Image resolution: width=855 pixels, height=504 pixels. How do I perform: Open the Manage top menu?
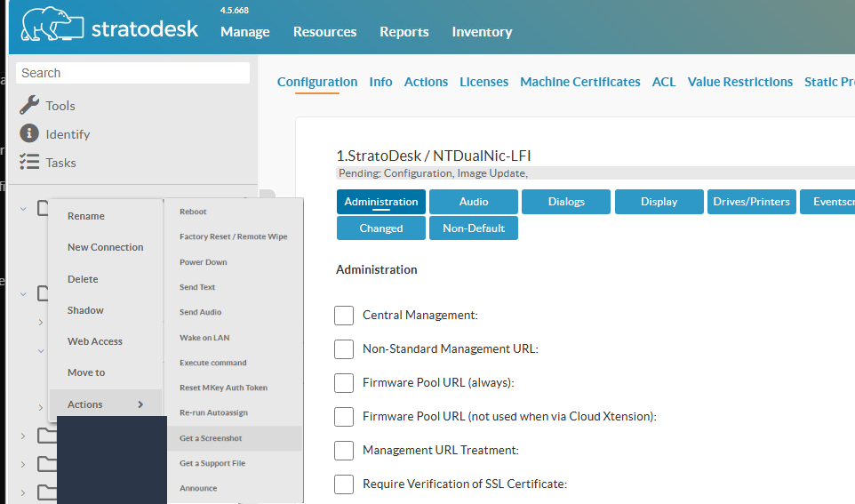(244, 32)
